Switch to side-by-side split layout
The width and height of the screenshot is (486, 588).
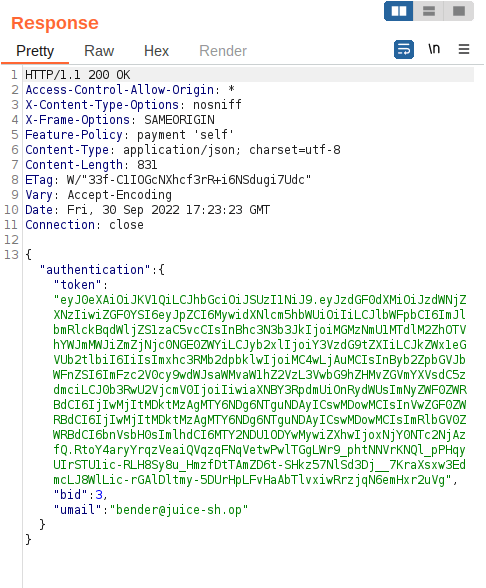click(x=399, y=11)
